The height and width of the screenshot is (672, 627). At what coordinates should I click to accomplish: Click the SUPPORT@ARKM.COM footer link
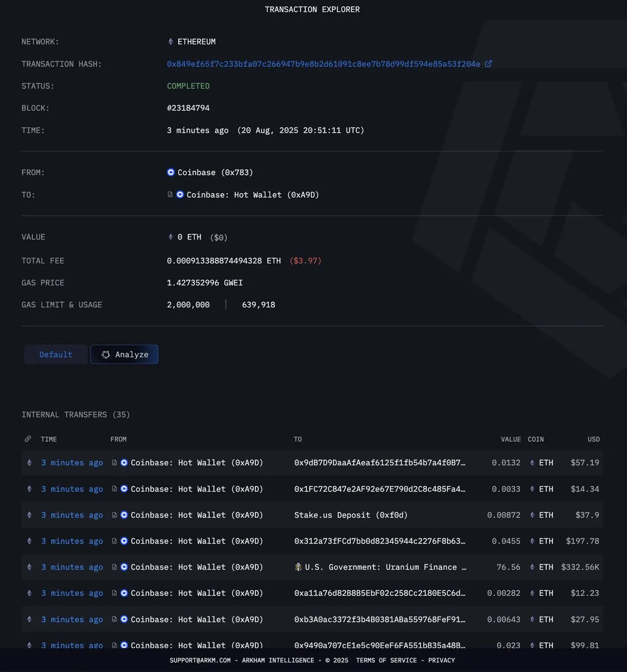coord(200,660)
